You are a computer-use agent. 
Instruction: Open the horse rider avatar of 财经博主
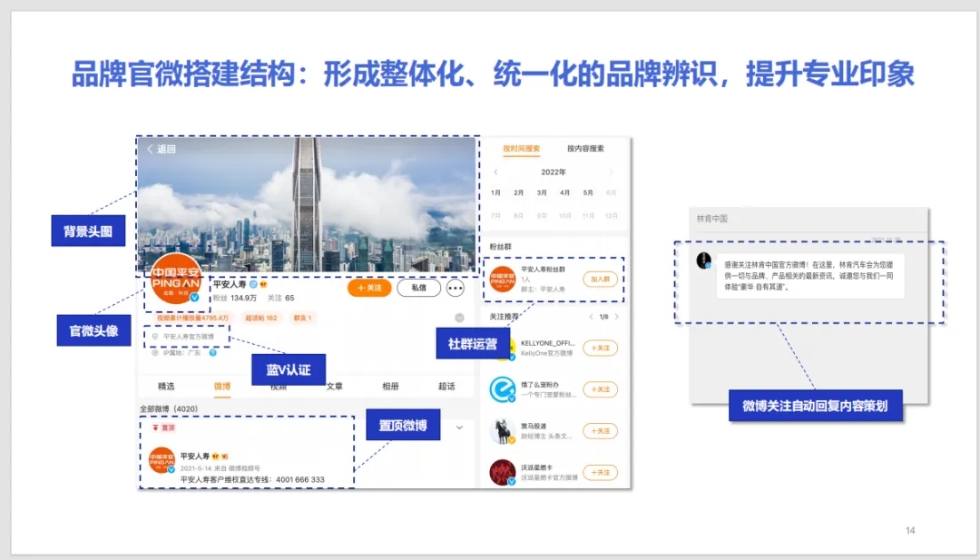pyautogui.click(x=503, y=431)
